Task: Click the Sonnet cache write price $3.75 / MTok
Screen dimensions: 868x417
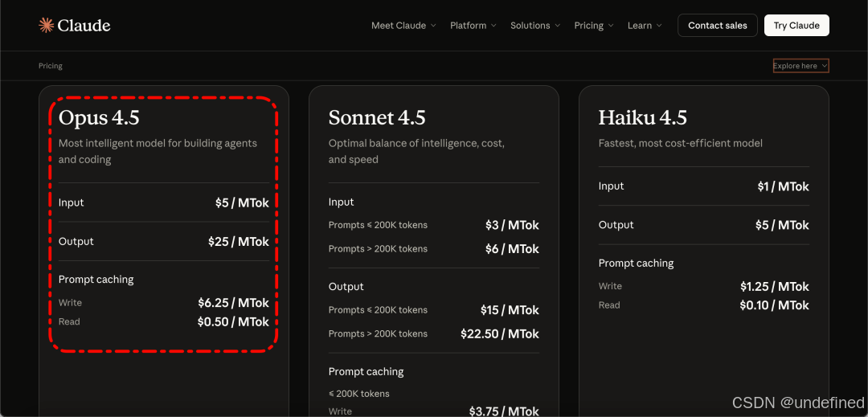Action: coord(504,411)
